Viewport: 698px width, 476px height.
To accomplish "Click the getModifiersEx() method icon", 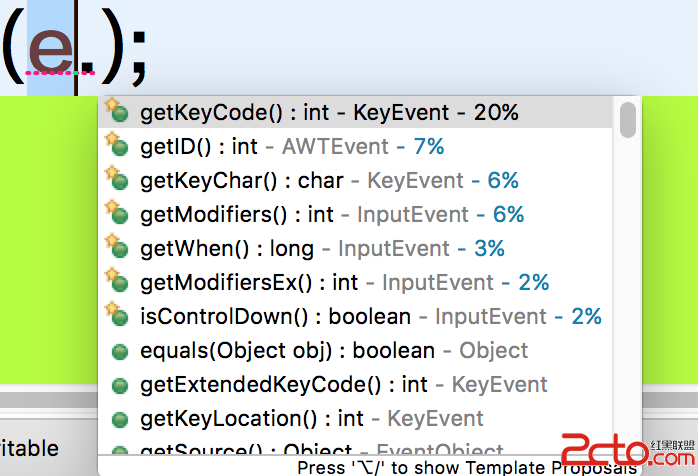I will click(x=117, y=281).
